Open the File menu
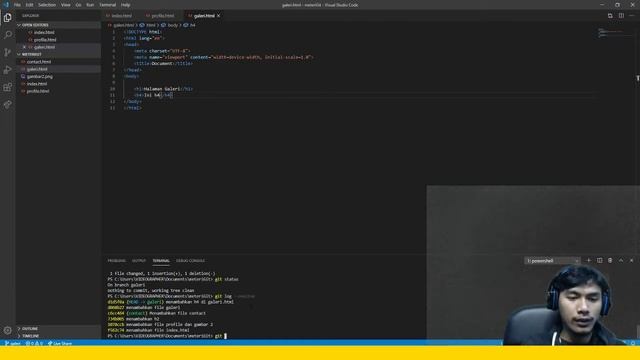 click(x=17, y=5)
